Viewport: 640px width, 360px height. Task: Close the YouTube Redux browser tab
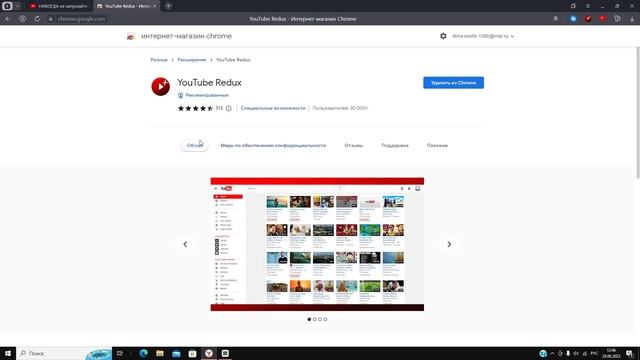[154, 6]
